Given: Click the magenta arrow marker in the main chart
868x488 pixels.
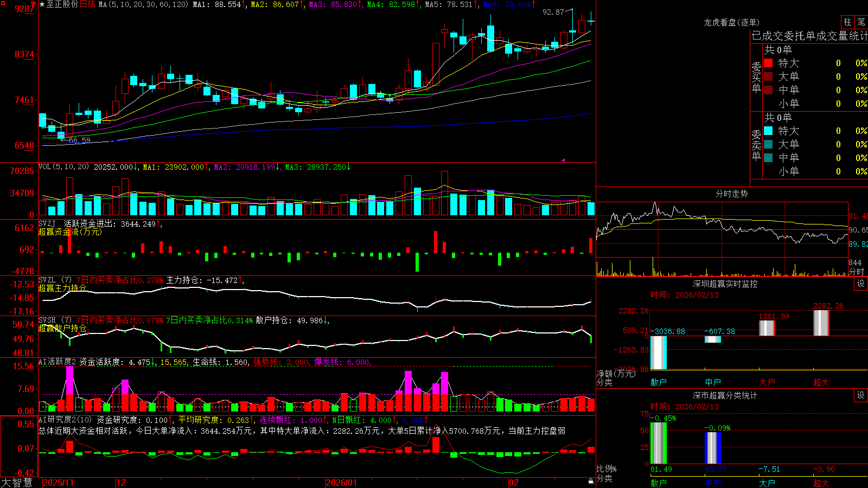Looking at the screenshot, I should (x=563, y=160).
